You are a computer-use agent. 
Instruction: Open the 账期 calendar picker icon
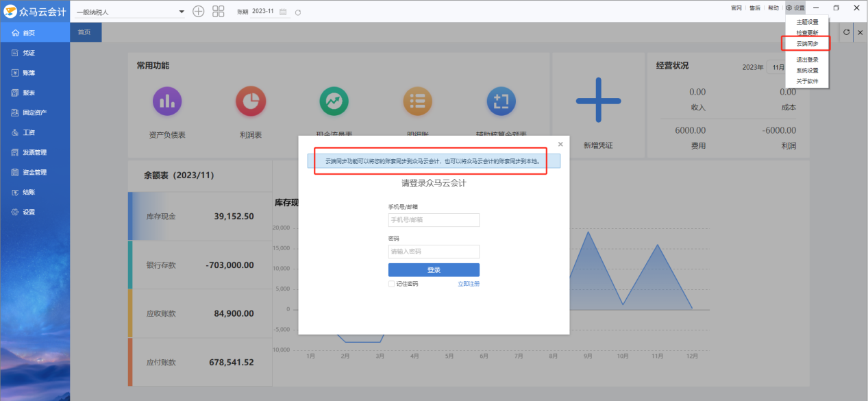[283, 12]
